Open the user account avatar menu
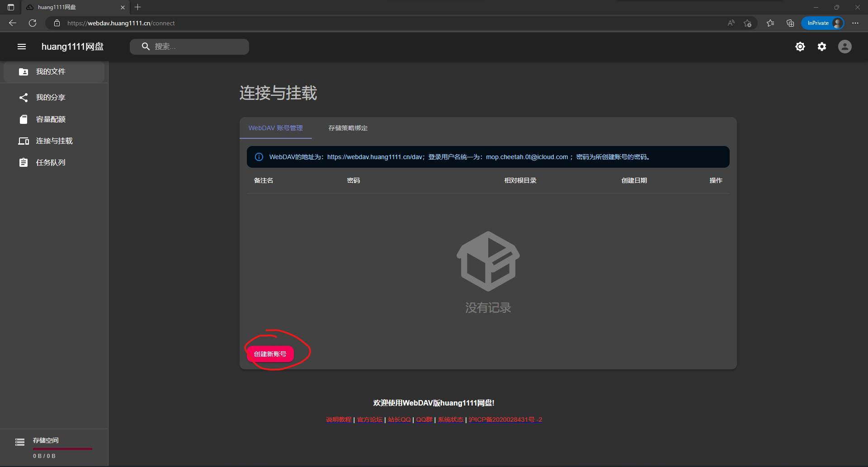 844,47
